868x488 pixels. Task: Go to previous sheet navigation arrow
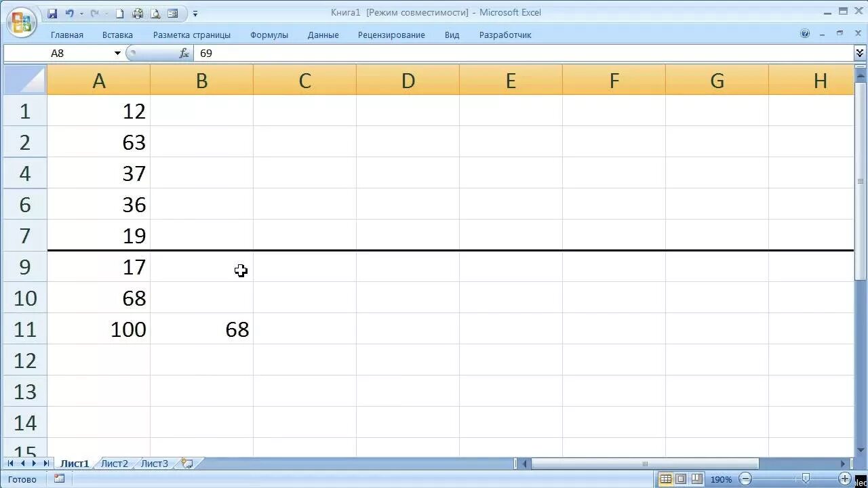[x=22, y=464]
